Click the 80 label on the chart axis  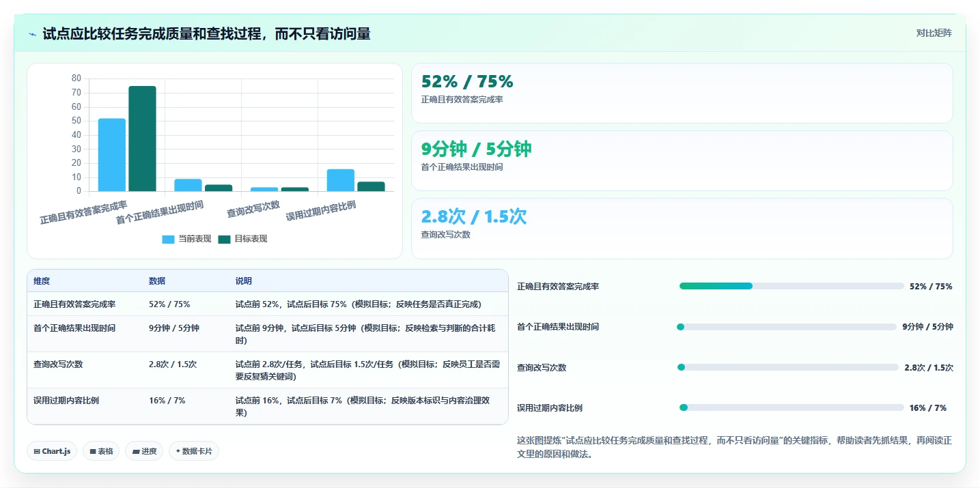(76, 78)
